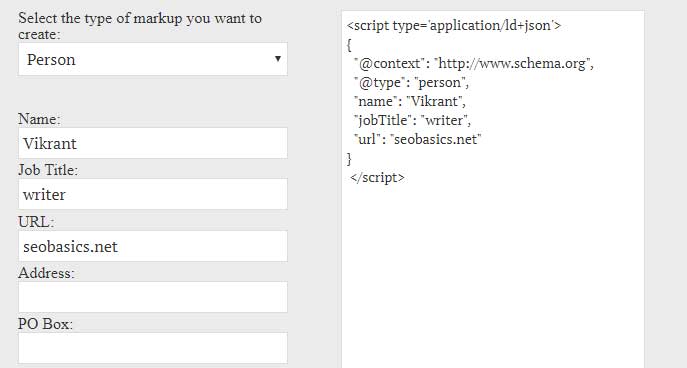
Task: Click the "@type": "person" line
Action: pos(411,82)
